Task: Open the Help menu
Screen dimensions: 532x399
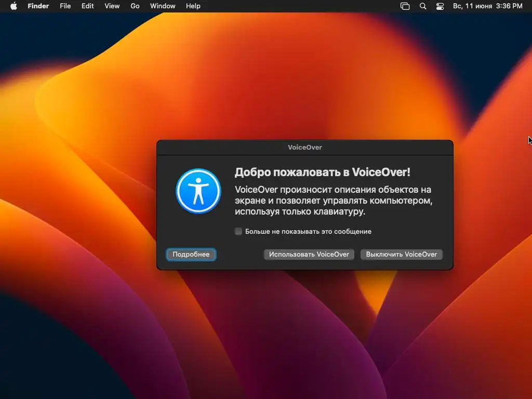Action: pos(193,6)
